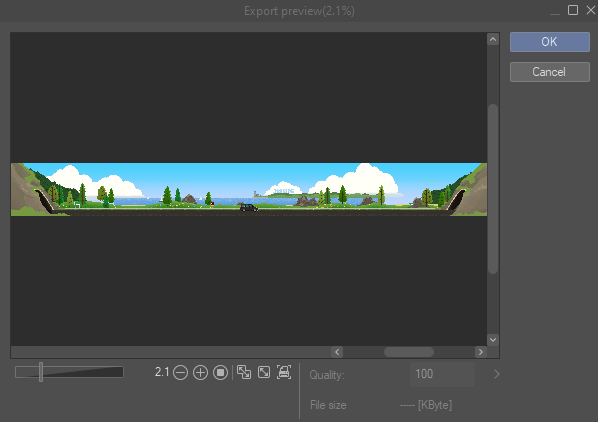598x422 pixels.
Task: Cancel the export preview
Action: tap(550, 72)
